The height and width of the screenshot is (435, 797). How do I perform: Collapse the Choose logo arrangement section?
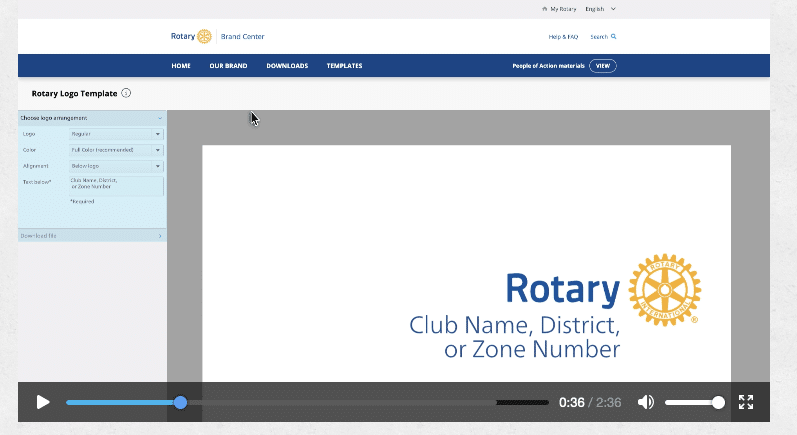coord(92,118)
